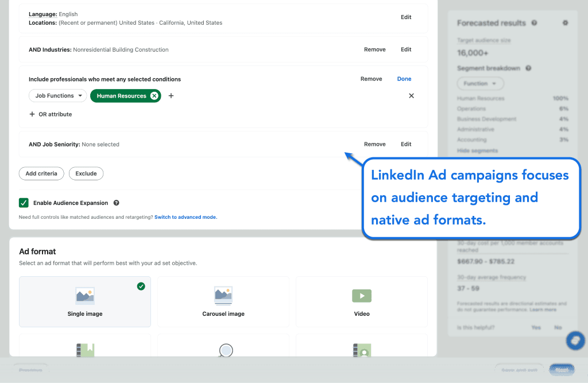
Task: Answer Yes to Is this helpful
Action: coord(536,327)
